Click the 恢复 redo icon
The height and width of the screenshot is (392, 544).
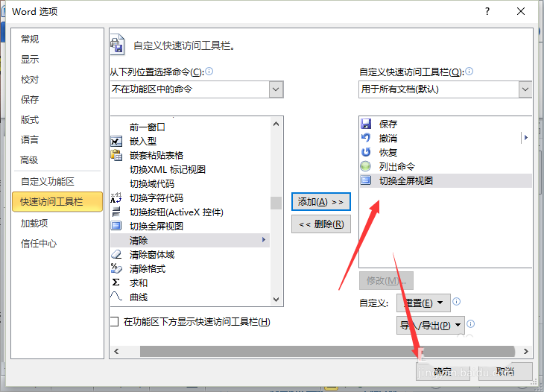(x=366, y=152)
